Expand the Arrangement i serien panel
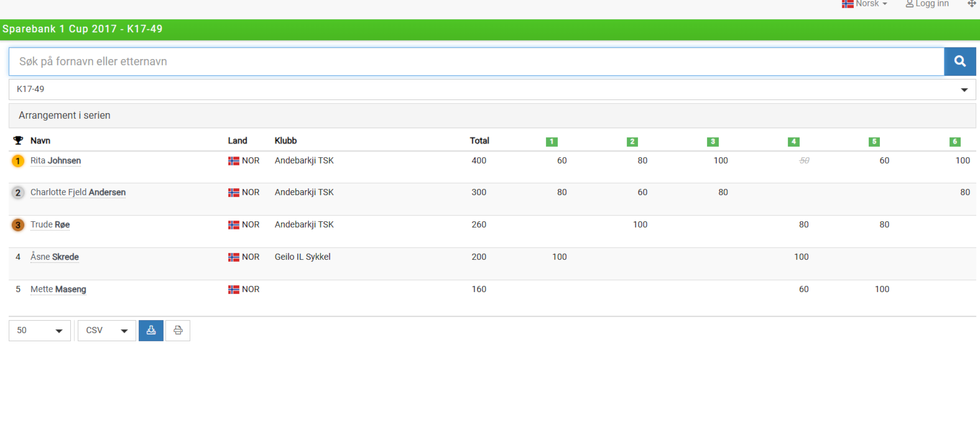This screenshot has height=427, width=980. (492, 116)
